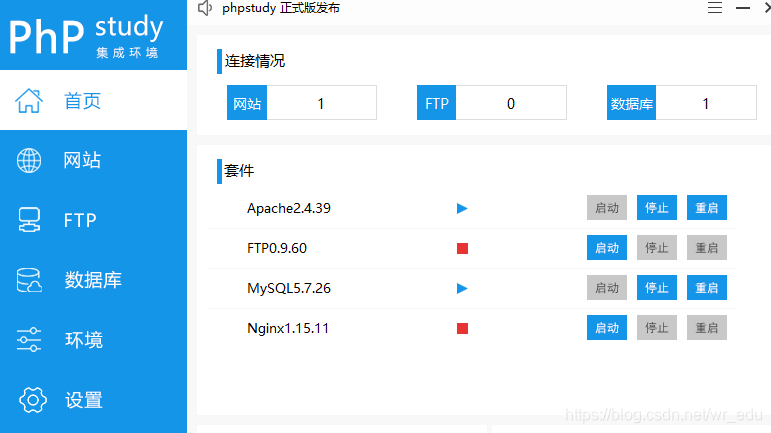
Task: Open the 首页 home tab
Action: coord(93,101)
